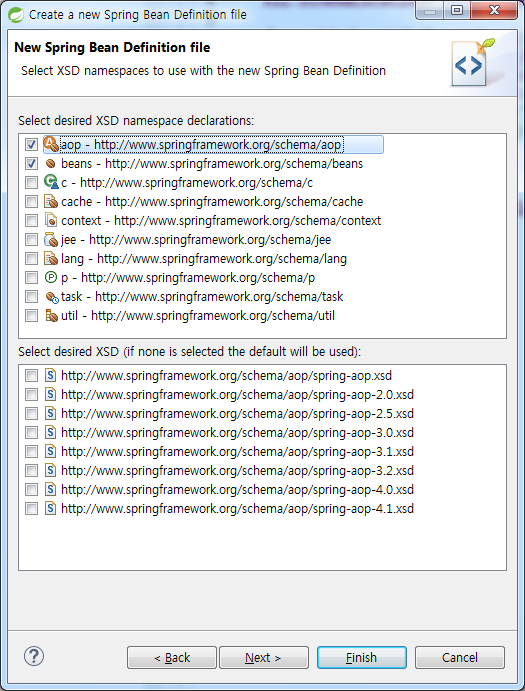Click the spring-aop-2.0.xsd file icon

tap(51, 394)
